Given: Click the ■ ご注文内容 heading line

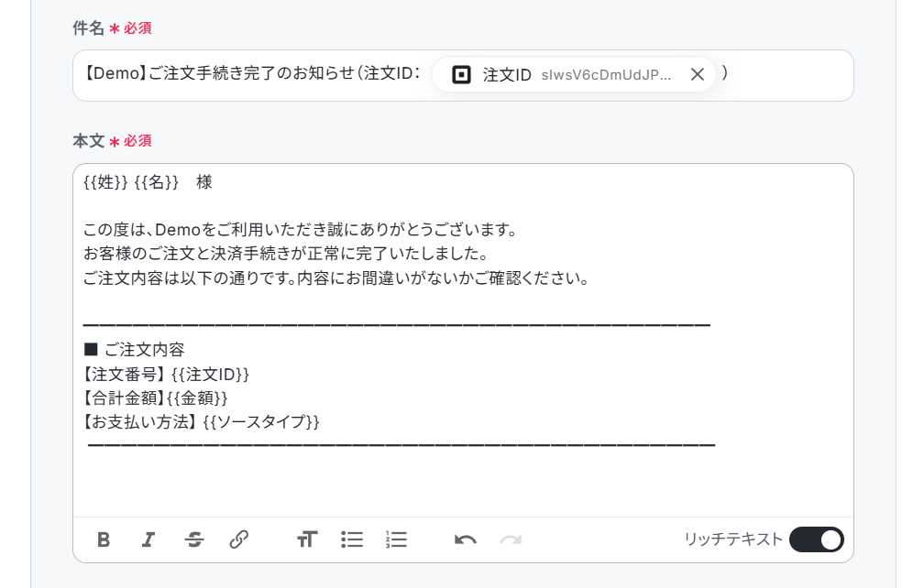Looking at the screenshot, I should [x=135, y=350].
